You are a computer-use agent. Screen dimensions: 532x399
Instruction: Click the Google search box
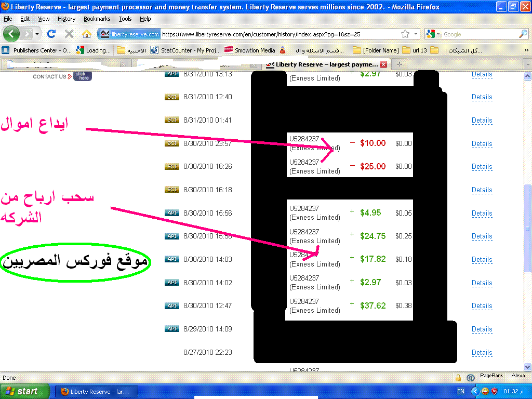(479, 34)
